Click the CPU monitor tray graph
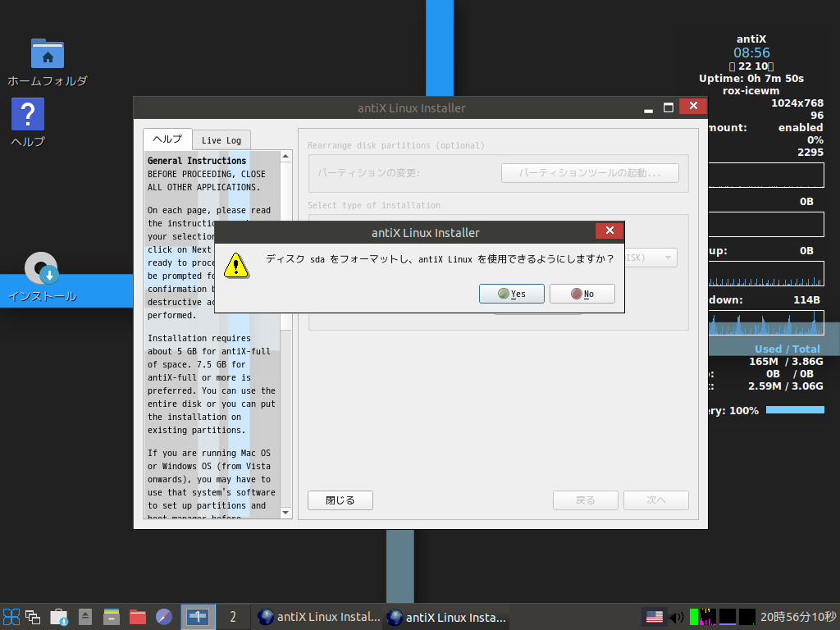 click(x=703, y=617)
